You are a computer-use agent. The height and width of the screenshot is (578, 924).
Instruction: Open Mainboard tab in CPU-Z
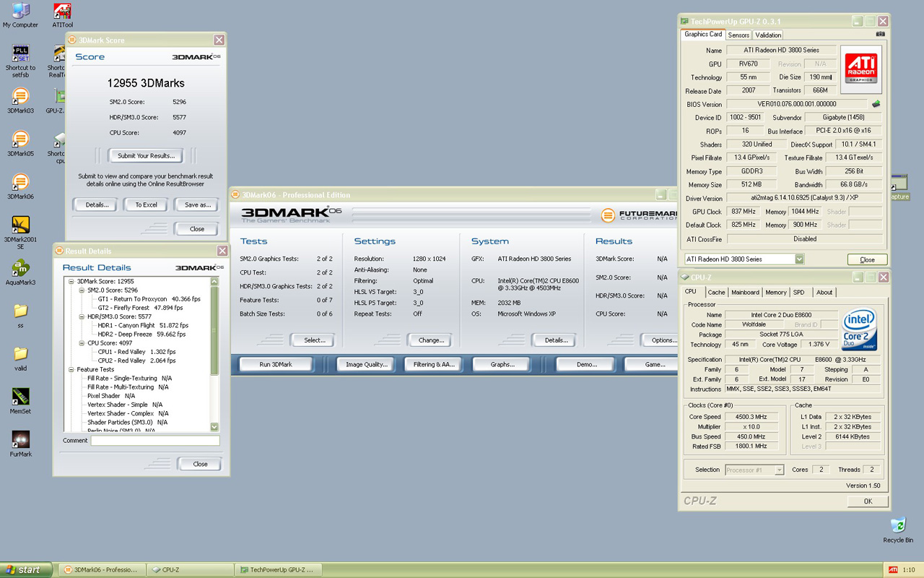pos(745,293)
